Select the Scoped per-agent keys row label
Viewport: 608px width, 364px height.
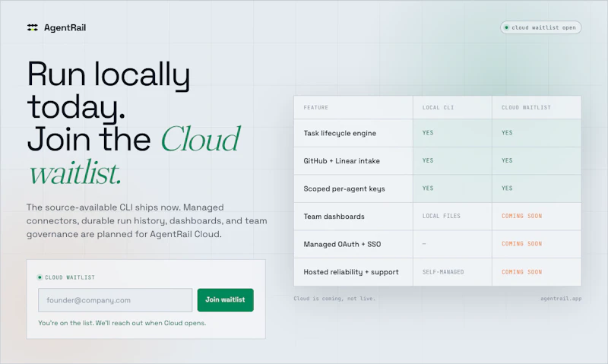pos(344,188)
